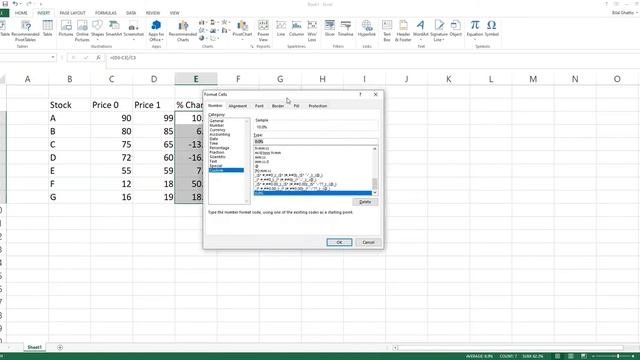Insert an Equation
The width and height of the screenshot is (640, 360).
click(x=475, y=29)
